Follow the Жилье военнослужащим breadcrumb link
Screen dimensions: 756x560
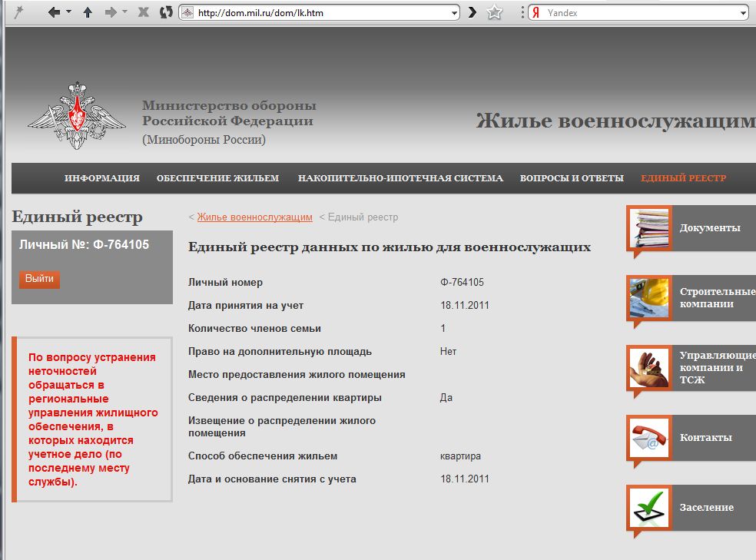tap(254, 217)
